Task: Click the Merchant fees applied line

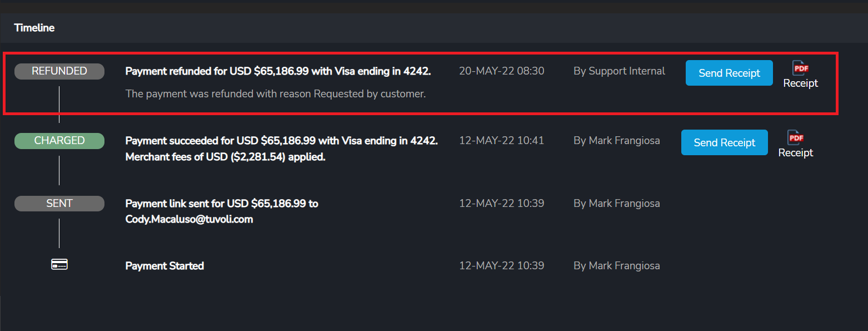Action: (x=225, y=157)
